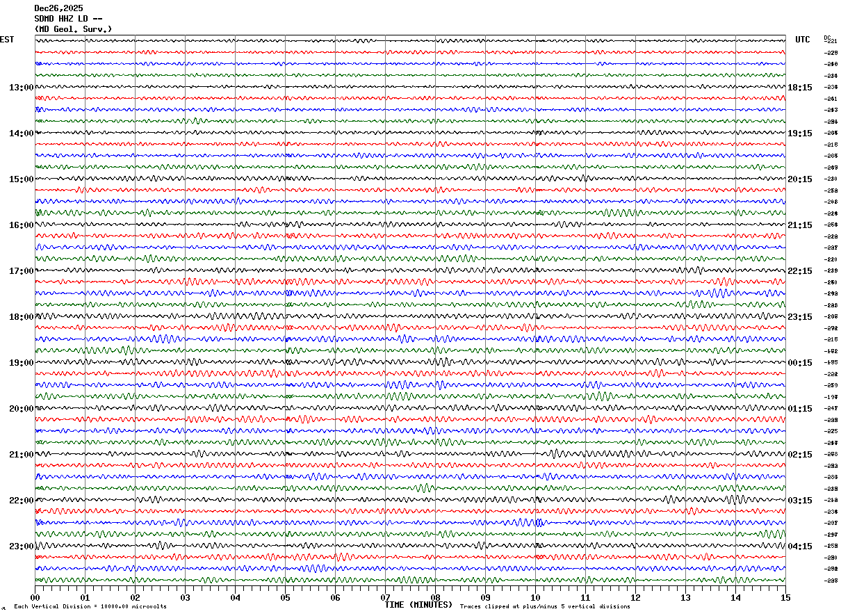This screenshot has width=841, height=616.
Task: Click minute tick label "12" on time axis
Action: tap(636, 597)
